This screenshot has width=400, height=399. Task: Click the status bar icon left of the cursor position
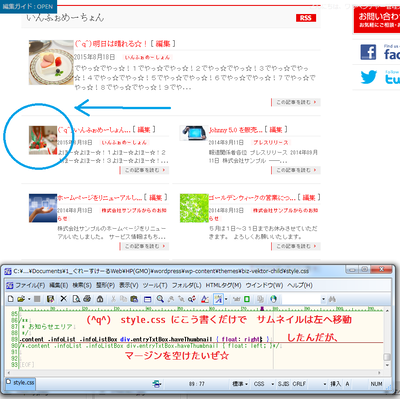(157, 384)
